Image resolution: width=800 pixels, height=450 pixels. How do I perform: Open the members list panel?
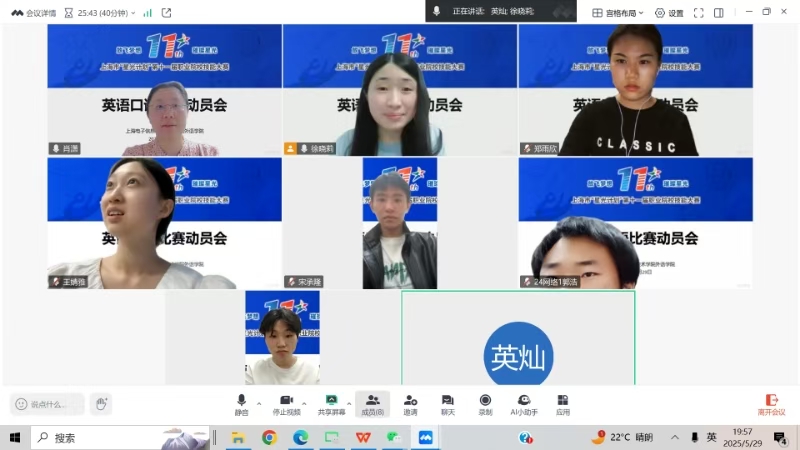pos(372,403)
